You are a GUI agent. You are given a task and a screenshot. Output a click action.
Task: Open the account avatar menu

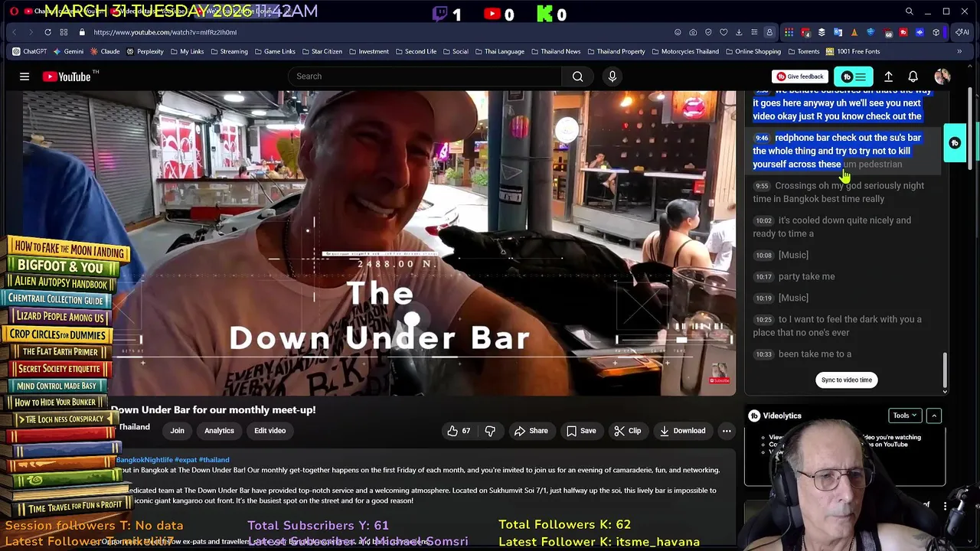[x=942, y=77]
